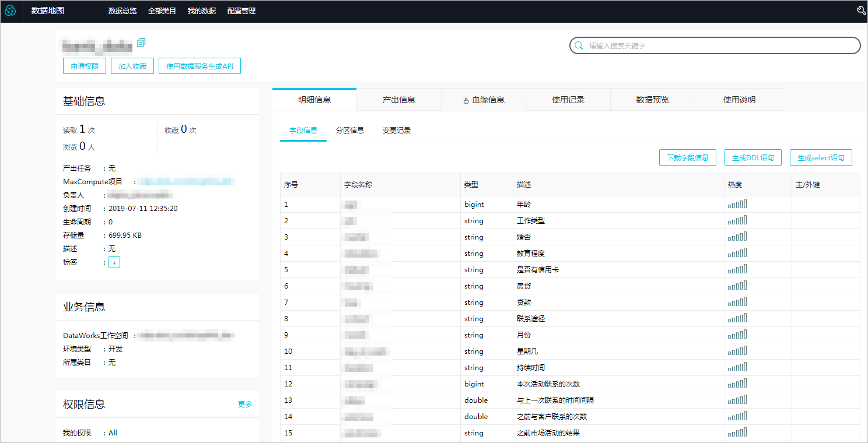This screenshot has height=443, width=868.
Task: Click the DataWorks logo icon
Action: click(x=10, y=10)
